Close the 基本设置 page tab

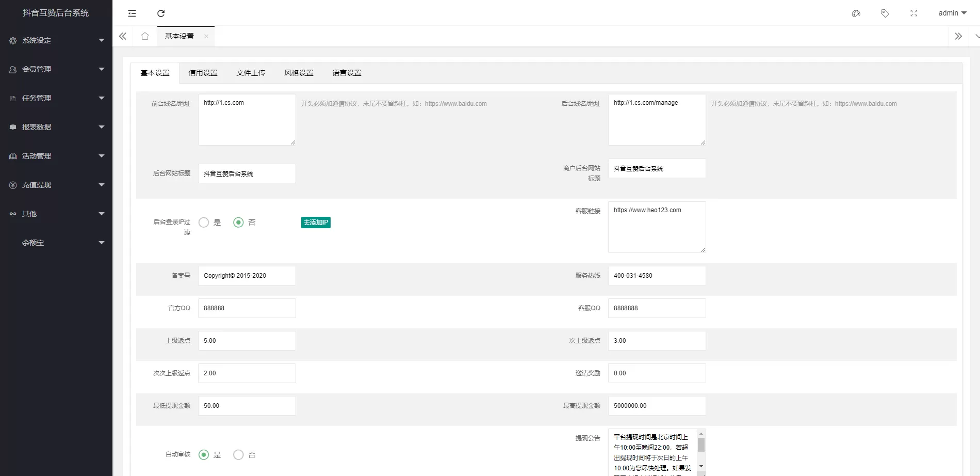(x=206, y=36)
